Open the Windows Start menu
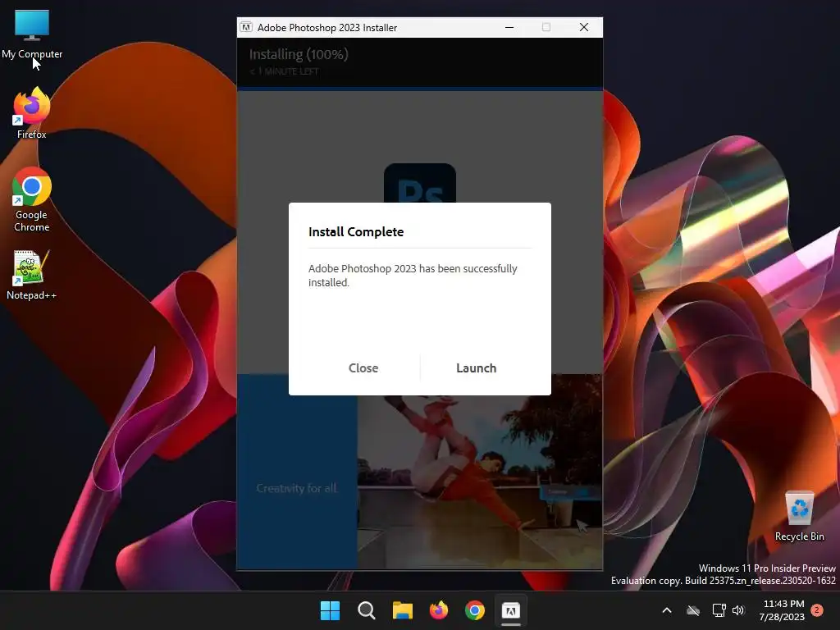The image size is (840, 630). point(330,610)
